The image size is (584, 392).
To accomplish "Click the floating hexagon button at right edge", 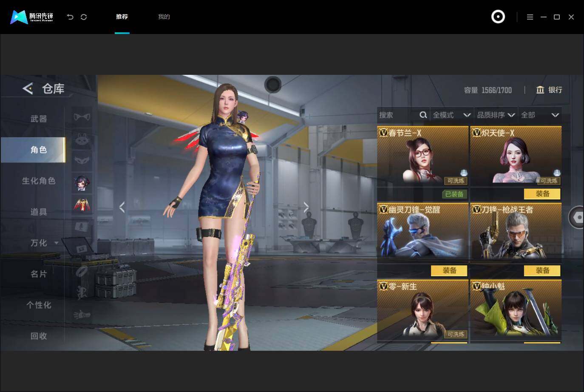I will pos(577,217).
